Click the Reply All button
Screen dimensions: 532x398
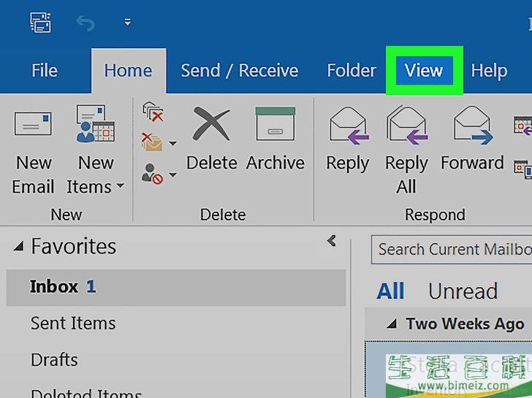pyautogui.click(x=406, y=151)
